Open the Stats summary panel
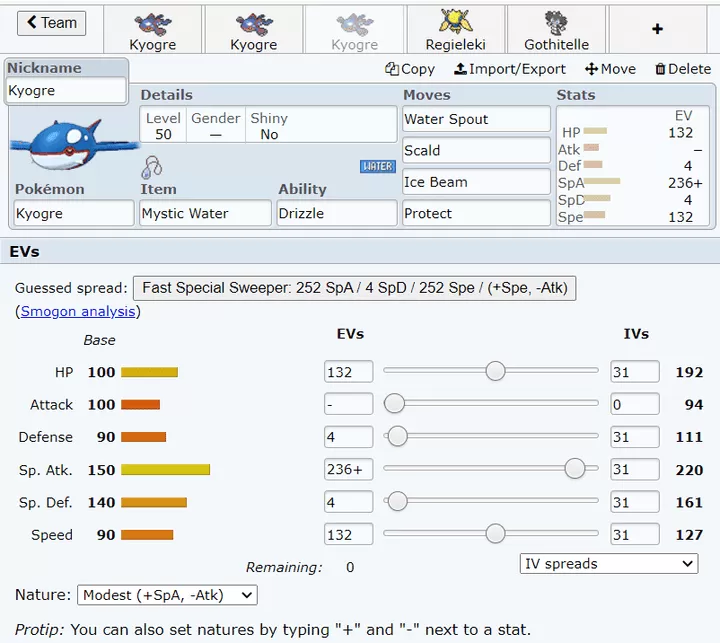This screenshot has width=720, height=643. coord(633,166)
